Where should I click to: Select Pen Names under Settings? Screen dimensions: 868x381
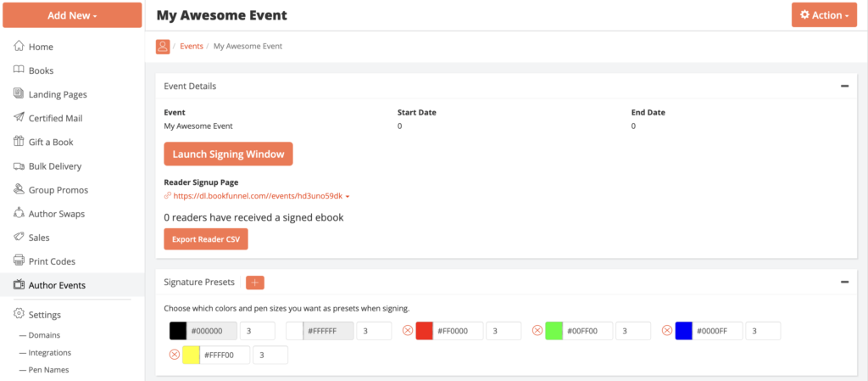[x=48, y=370]
